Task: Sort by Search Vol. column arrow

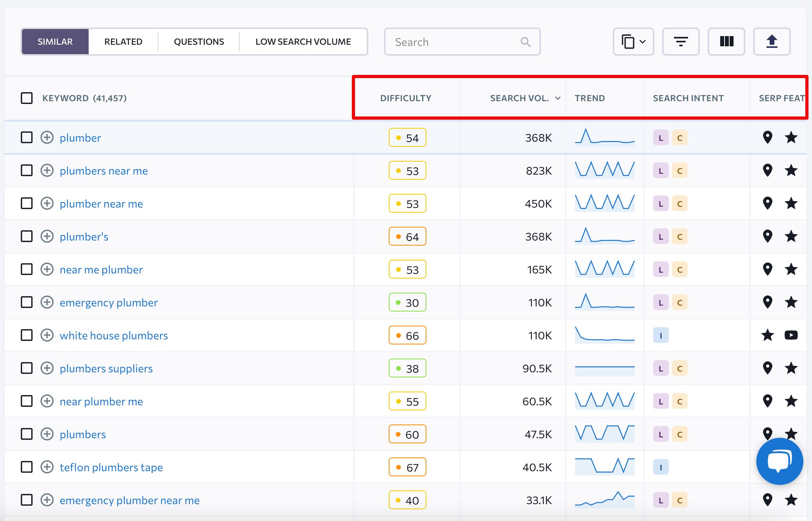Action: tap(558, 98)
